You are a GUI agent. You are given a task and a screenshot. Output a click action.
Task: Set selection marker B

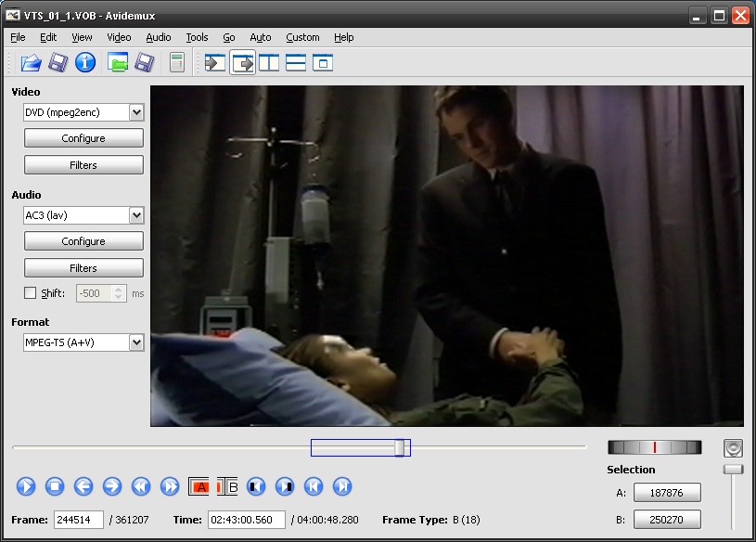tap(227, 486)
